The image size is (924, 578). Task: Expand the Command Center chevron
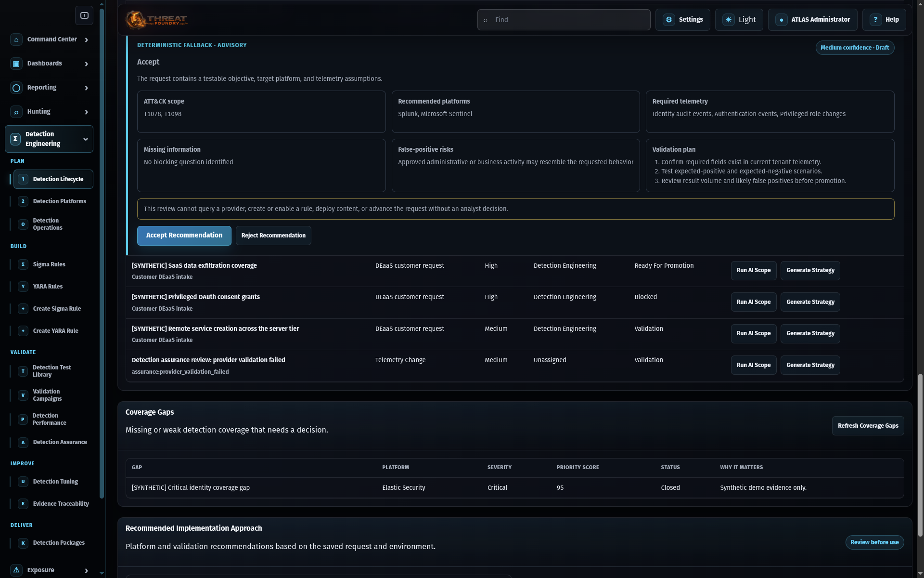click(87, 40)
